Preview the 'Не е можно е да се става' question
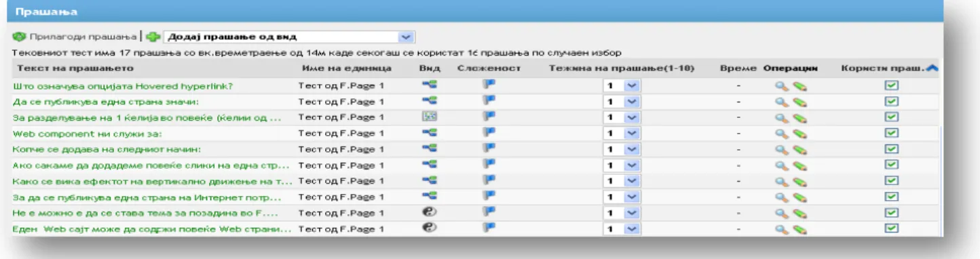The image size is (980, 259). pyautogui.click(x=781, y=213)
